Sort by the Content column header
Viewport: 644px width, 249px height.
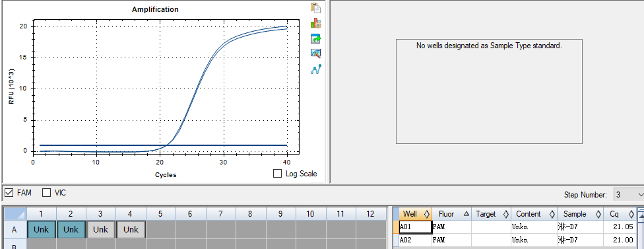pos(534,213)
